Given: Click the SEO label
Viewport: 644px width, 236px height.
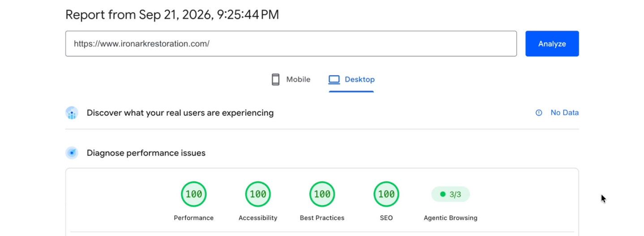Looking at the screenshot, I should (386, 218).
